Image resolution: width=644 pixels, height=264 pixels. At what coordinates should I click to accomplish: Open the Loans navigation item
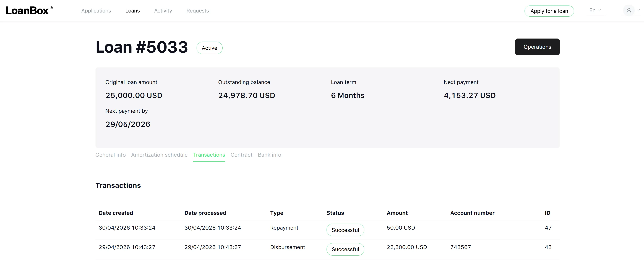point(132,11)
